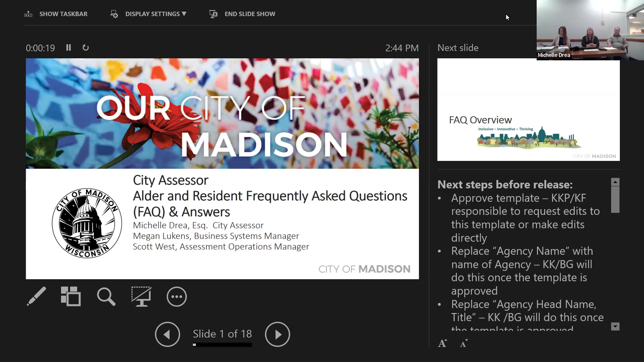Click the show taskbar icon
The height and width of the screenshot is (362, 644).
pos(29,14)
